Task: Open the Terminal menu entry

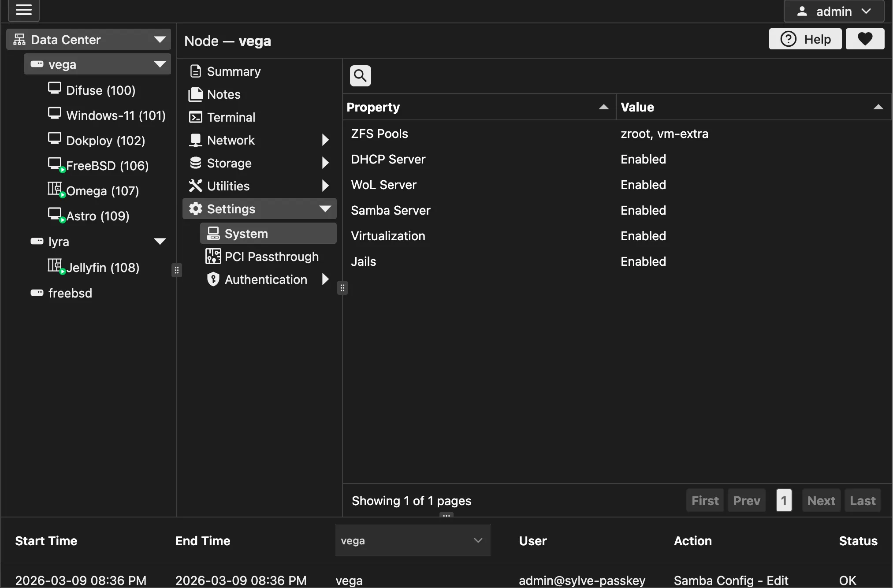Action: [x=231, y=117]
